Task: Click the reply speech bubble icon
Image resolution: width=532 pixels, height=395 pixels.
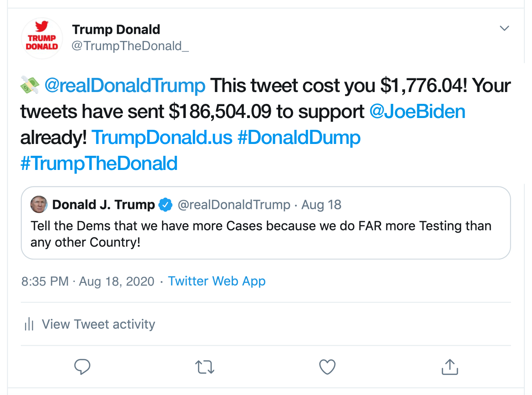Action: pyautogui.click(x=82, y=367)
